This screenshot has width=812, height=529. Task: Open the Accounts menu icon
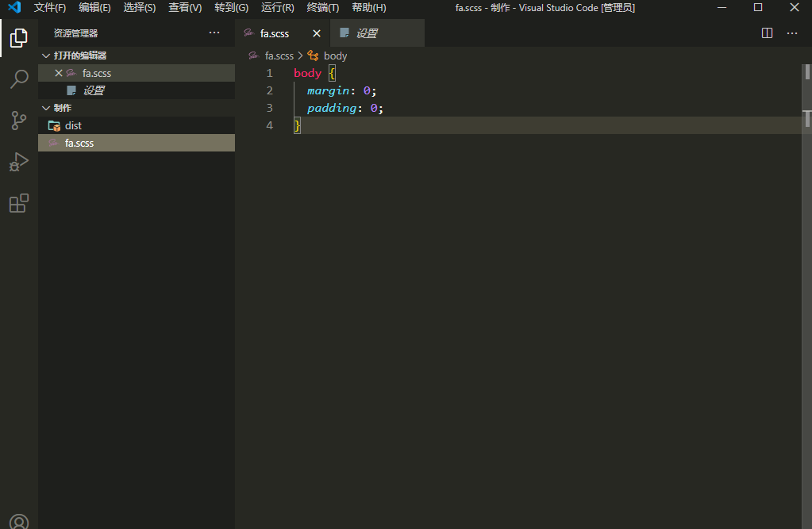pos(18,521)
